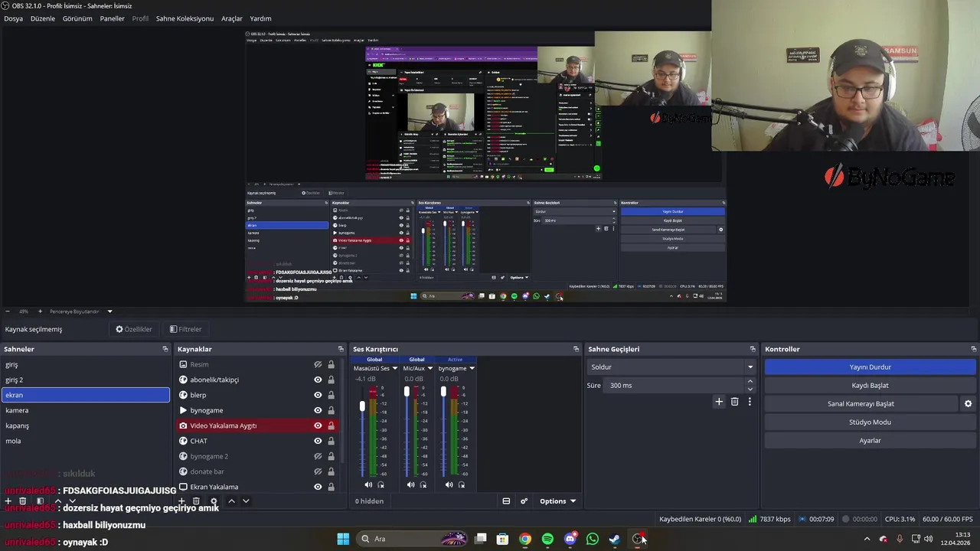The image size is (980, 551).
Task: Mute the Masaüstü Ses speaker icon
Action: [x=368, y=484]
